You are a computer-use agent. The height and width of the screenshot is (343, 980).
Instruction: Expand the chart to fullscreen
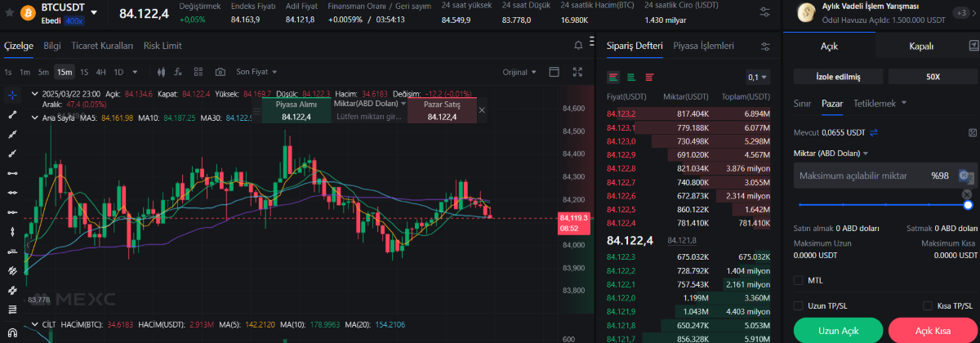click(578, 72)
